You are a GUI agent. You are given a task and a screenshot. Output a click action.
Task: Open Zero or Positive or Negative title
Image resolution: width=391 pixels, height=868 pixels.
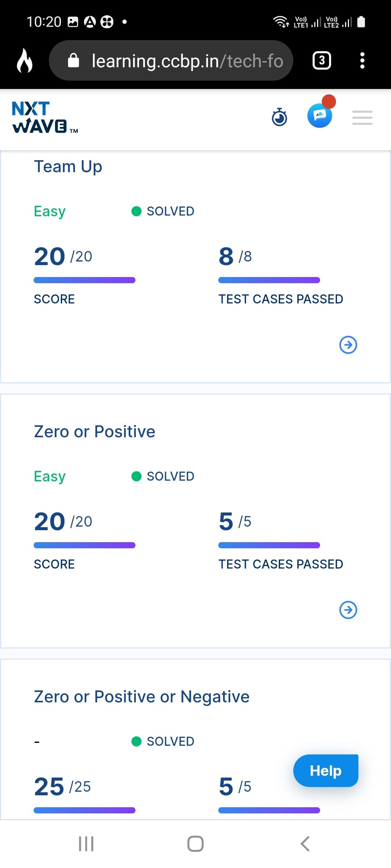pos(142,697)
